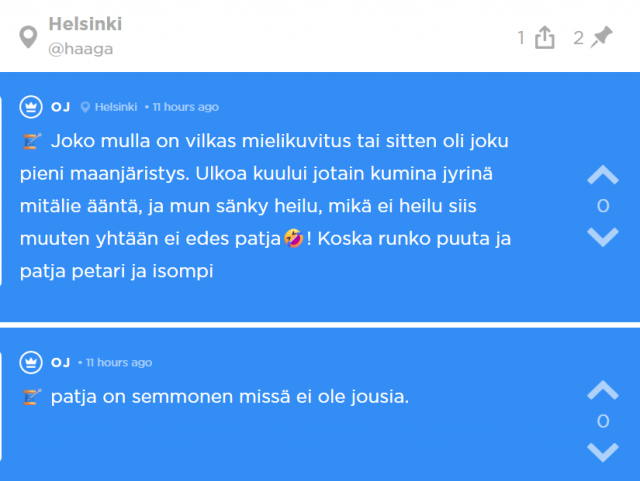Click the first post's vote count
The image size is (640, 481).
click(602, 206)
